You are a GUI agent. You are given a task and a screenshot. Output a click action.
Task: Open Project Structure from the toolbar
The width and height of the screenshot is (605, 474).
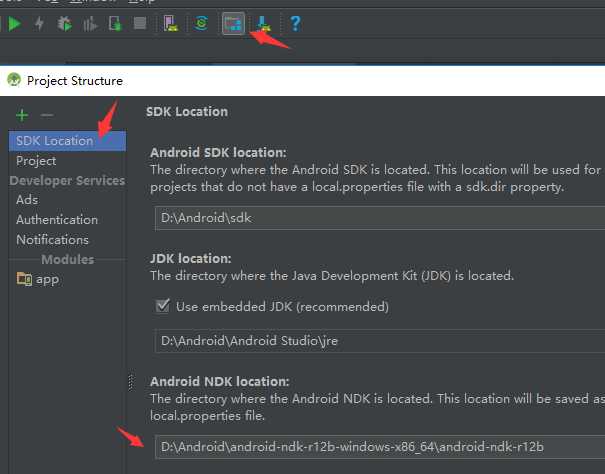233,24
